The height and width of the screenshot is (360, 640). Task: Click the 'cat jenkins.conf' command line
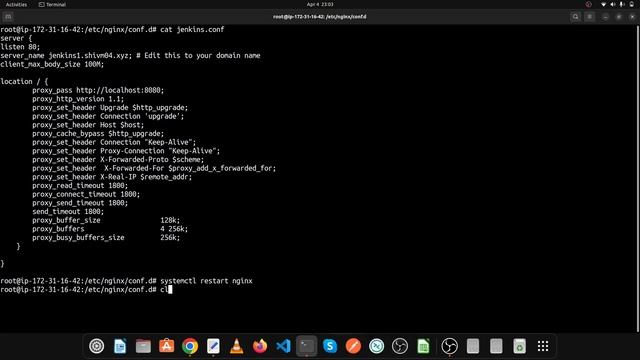112,29
